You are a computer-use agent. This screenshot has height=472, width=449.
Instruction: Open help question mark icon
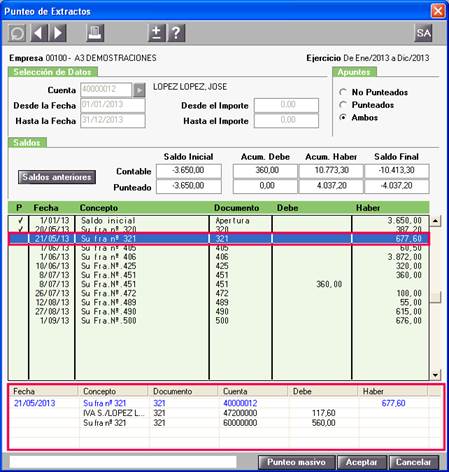176,33
